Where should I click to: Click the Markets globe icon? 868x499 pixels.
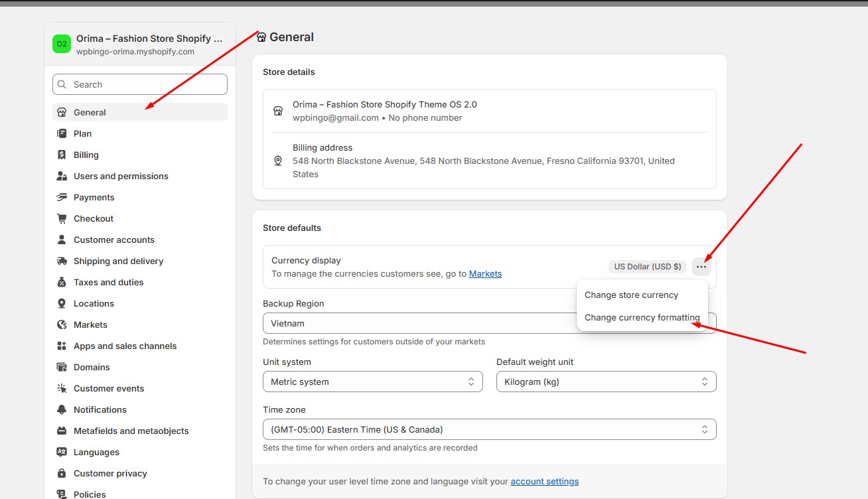tap(62, 324)
